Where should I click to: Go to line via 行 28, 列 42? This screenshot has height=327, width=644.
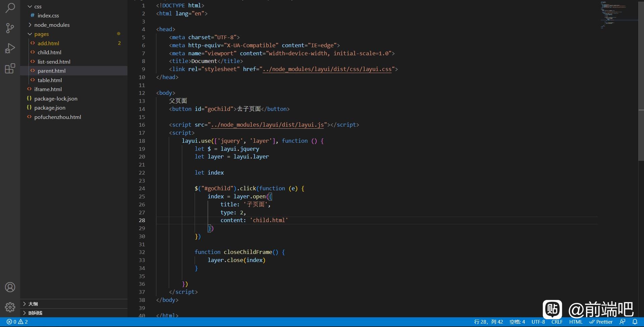488,322
